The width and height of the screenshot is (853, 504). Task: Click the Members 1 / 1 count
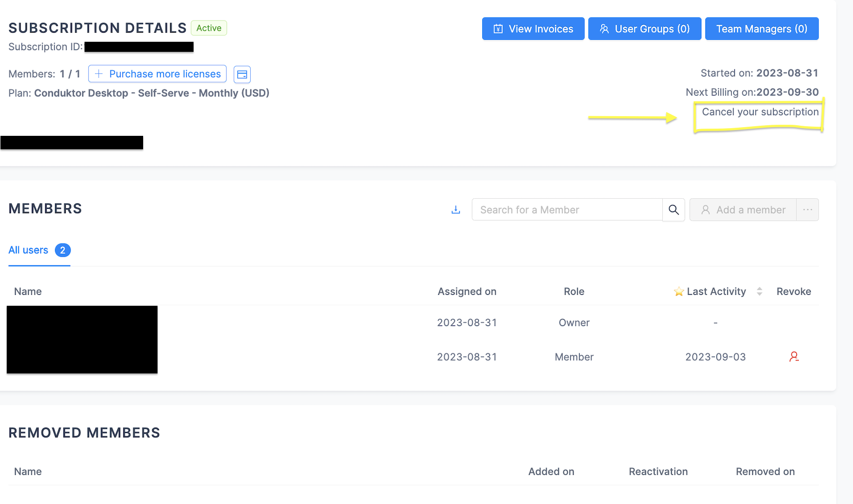[70, 74]
